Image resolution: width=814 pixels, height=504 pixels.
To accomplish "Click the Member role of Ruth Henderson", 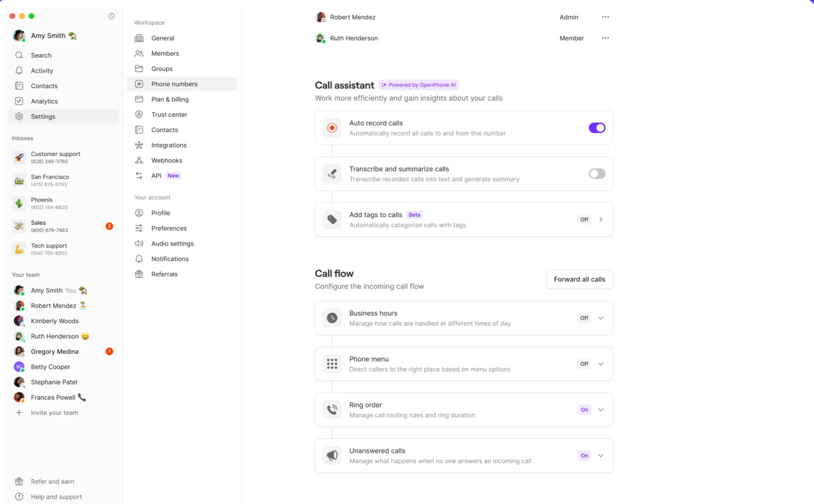I will 571,38.
